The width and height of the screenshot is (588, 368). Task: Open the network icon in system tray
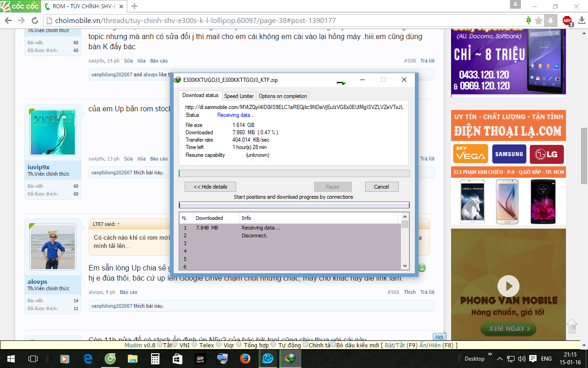click(510, 359)
